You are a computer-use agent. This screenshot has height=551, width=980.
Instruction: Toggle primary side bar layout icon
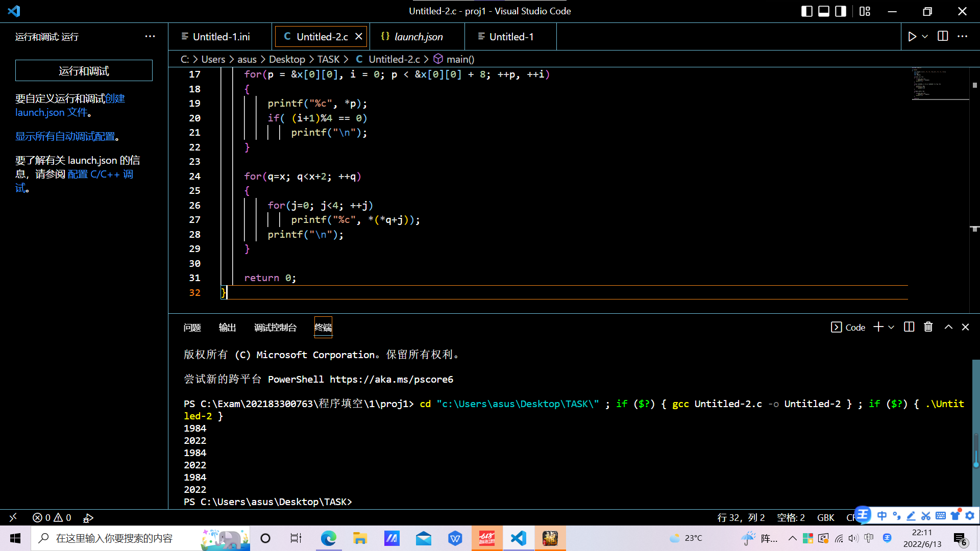point(807,11)
